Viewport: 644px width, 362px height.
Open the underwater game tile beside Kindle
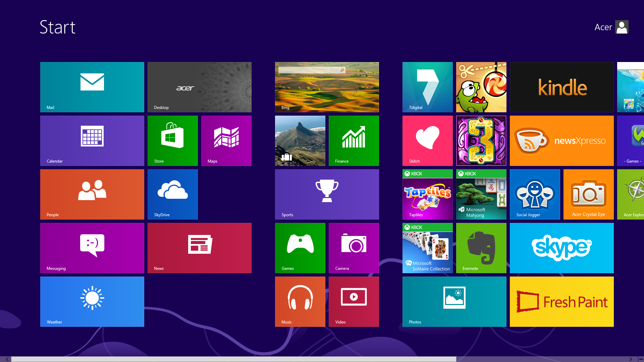(631, 87)
